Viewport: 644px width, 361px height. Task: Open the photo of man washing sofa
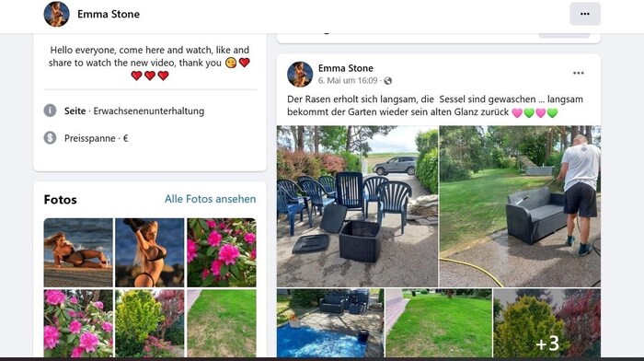click(x=520, y=206)
